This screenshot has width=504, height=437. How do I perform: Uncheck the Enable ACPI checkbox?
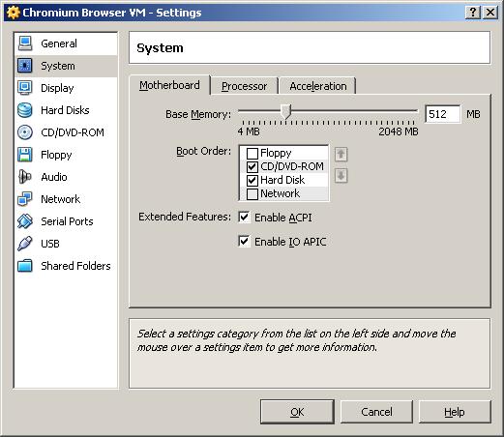point(244,218)
